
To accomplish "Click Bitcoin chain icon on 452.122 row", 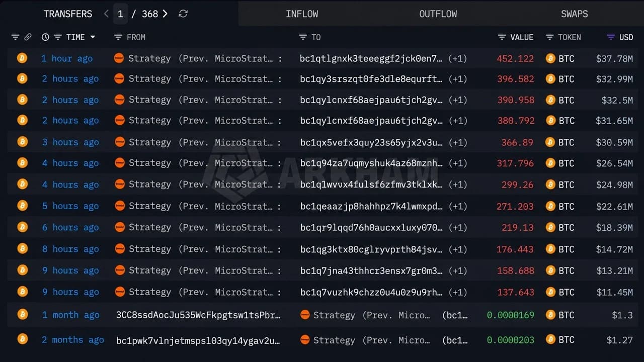I will 22,58.
